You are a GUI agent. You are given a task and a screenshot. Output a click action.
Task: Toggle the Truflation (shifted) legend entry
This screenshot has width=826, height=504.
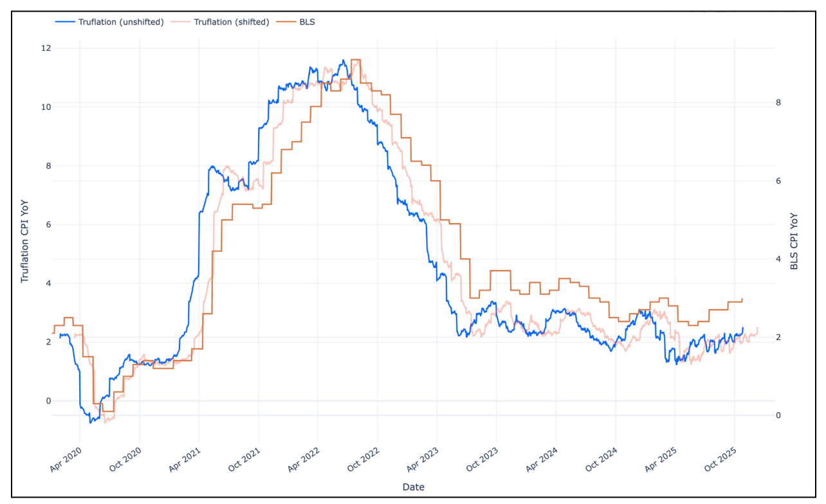click(x=231, y=22)
